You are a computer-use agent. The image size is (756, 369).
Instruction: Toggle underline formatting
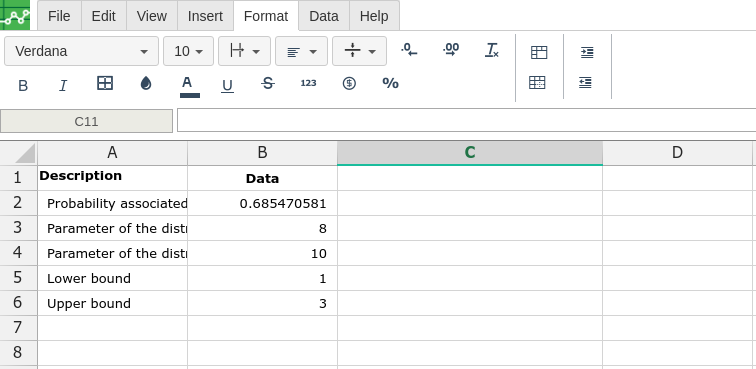(227, 85)
